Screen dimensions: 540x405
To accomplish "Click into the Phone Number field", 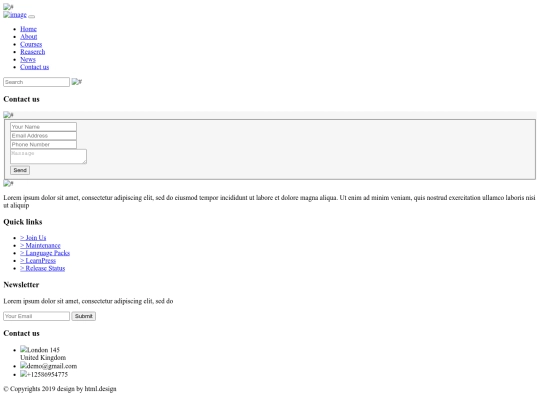I will click(43, 145).
